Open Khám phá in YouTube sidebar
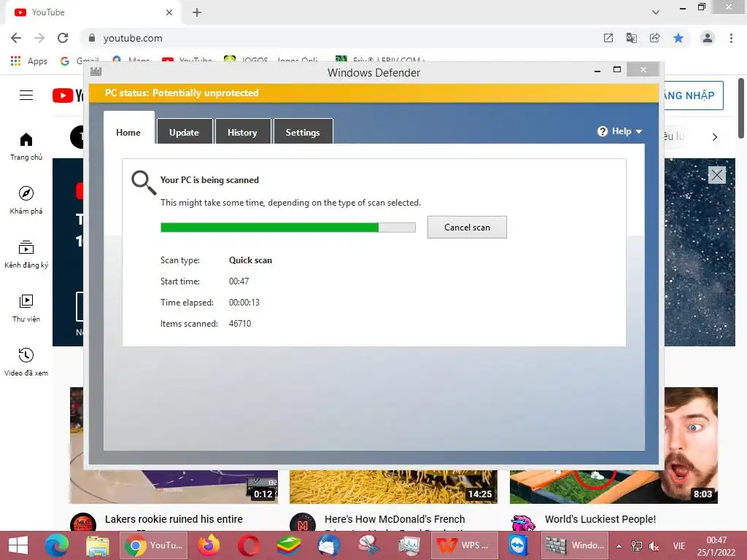747x560 pixels. (x=26, y=201)
